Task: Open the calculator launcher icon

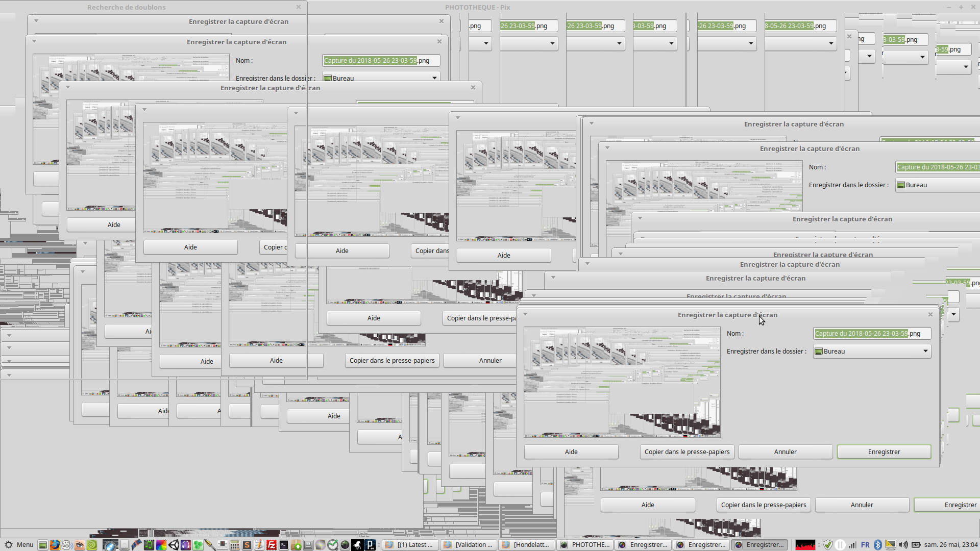Action: tap(234, 545)
